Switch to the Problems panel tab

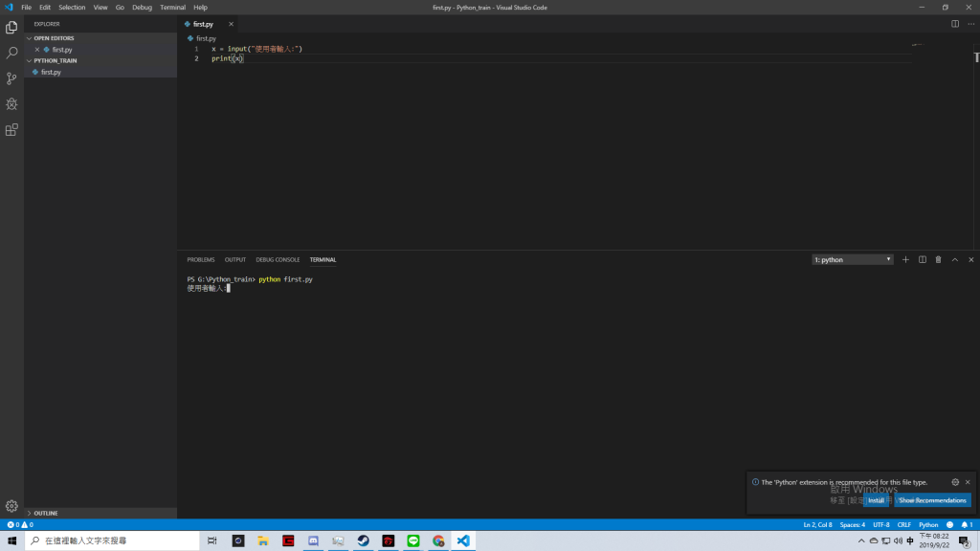click(201, 260)
